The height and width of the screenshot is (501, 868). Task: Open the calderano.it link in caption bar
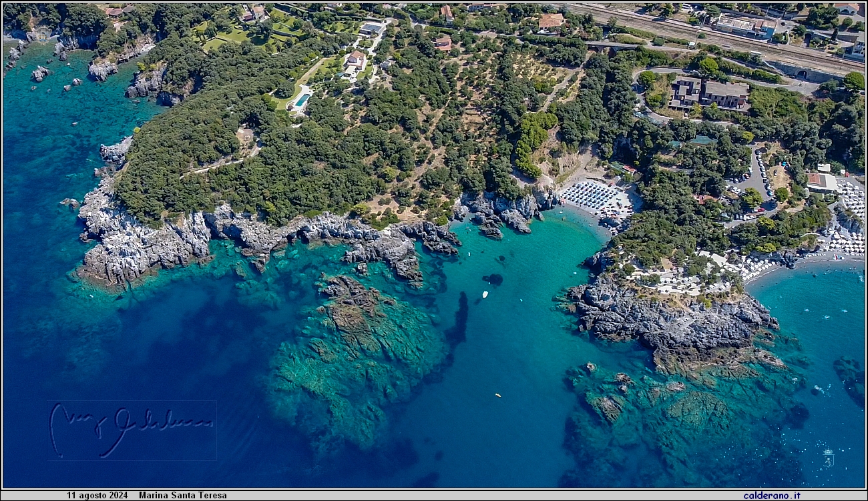pos(771,496)
